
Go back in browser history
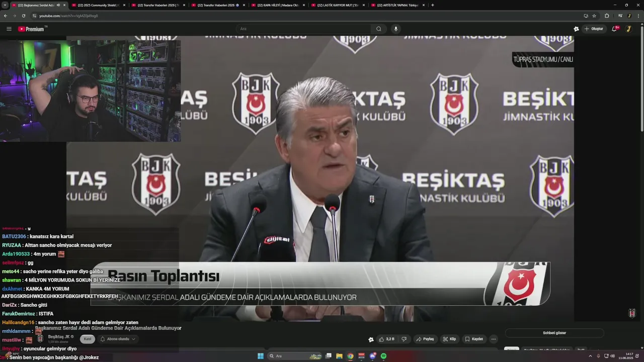tap(6, 16)
